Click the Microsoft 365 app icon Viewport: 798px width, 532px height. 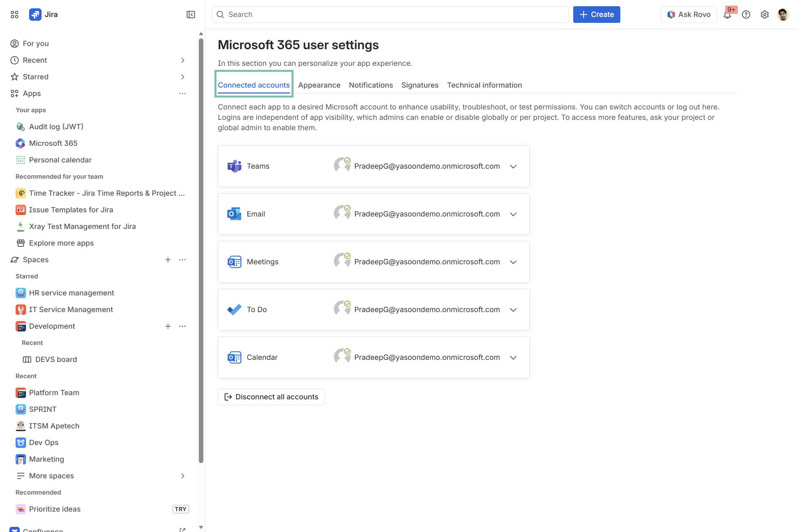[20, 143]
